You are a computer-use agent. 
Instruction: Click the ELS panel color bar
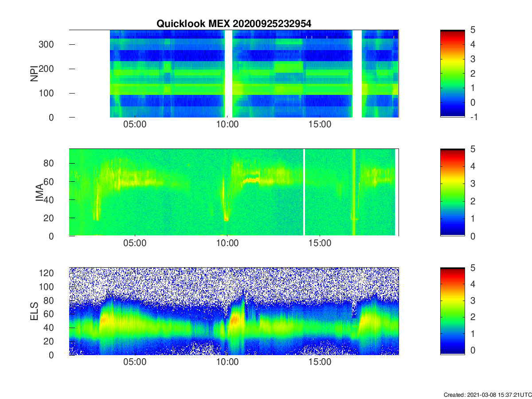point(452,311)
